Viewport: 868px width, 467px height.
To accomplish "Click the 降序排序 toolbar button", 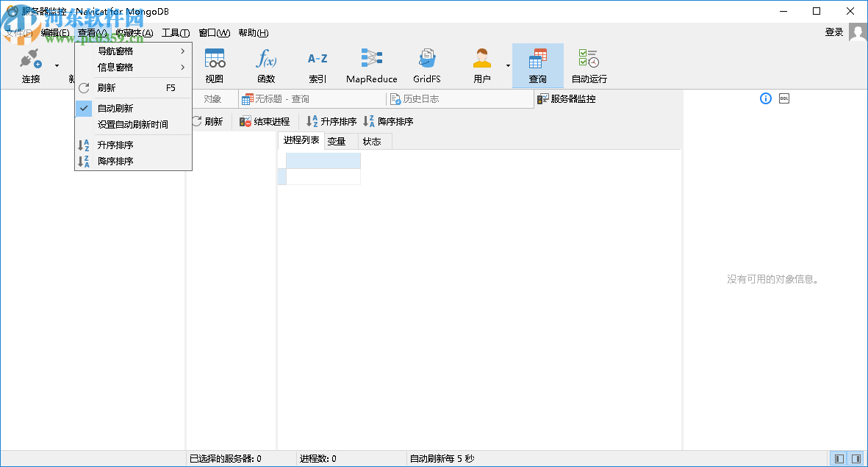I will (x=389, y=122).
